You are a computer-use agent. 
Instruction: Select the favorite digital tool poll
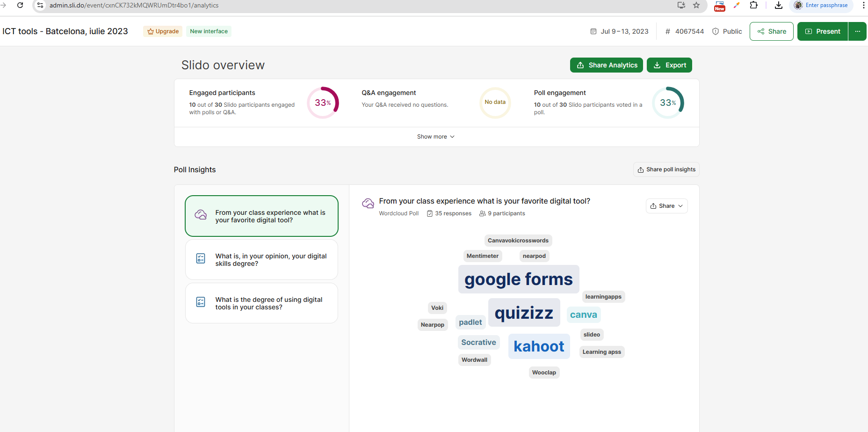pos(261,216)
